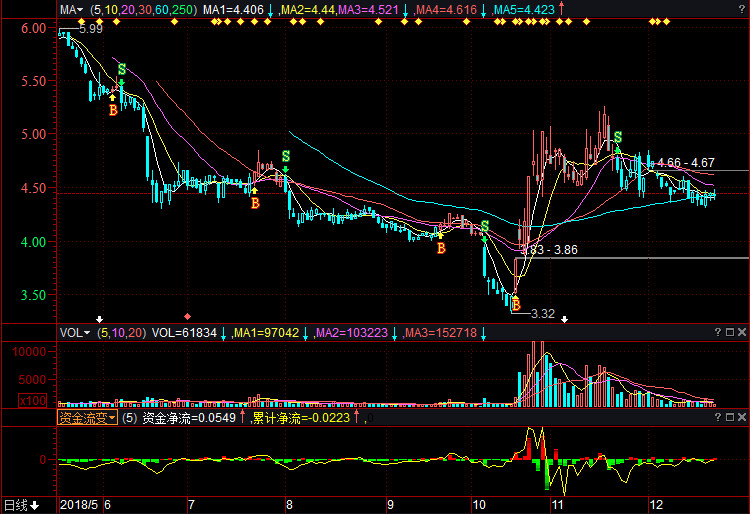750x514 pixels.
Task: Click the 4.66 - 4.67 gap label
Action: [686, 163]
